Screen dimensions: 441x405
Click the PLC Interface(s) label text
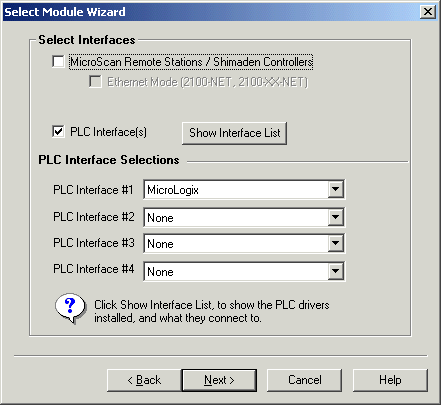pos(108,132)
